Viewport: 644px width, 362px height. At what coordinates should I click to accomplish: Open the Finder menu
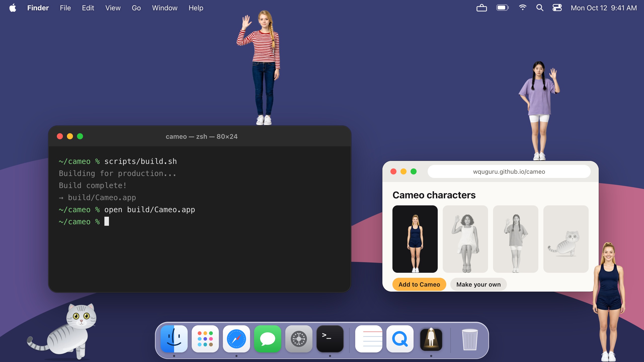38,8
